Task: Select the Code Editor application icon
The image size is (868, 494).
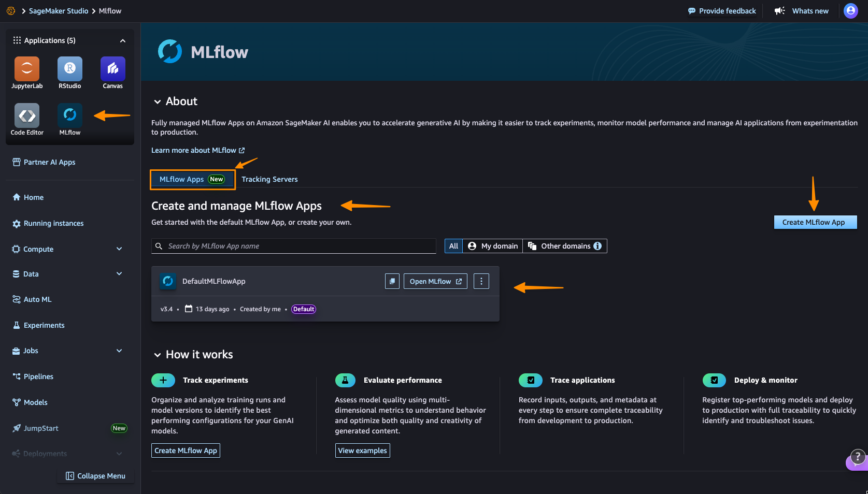Action: click(x=26, y=115)
